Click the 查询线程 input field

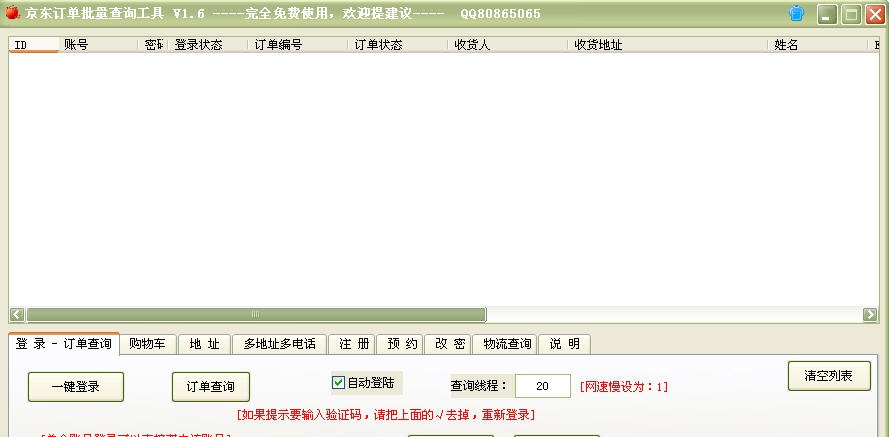point(543,386)
